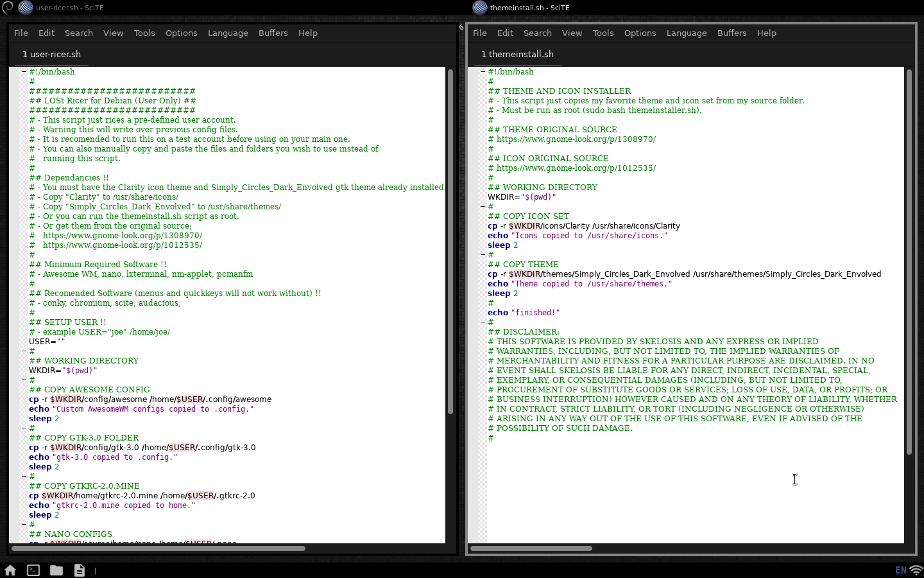Click the EN keyboard layout indicator
924x578 pixels.
[901, 570]
